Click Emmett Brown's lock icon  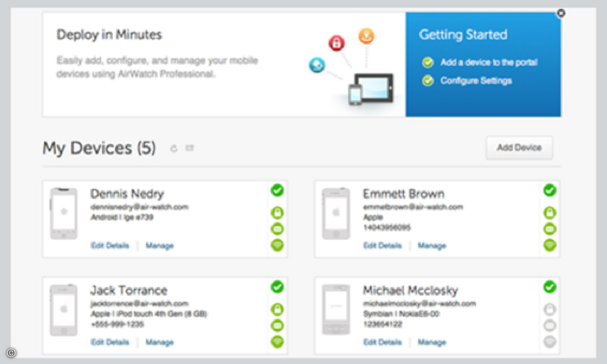[550, 213]
